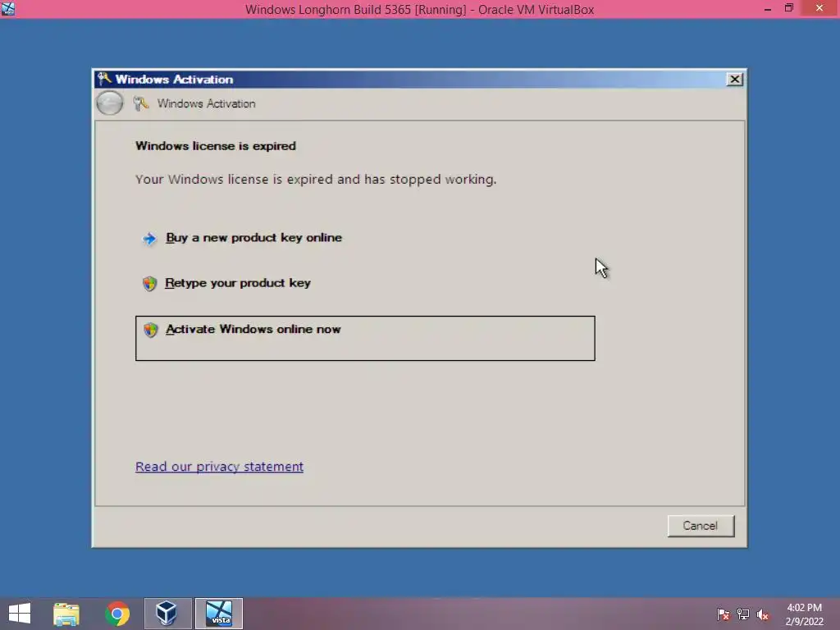Click the keys icon in the dialog title bar

pos(104,79)
